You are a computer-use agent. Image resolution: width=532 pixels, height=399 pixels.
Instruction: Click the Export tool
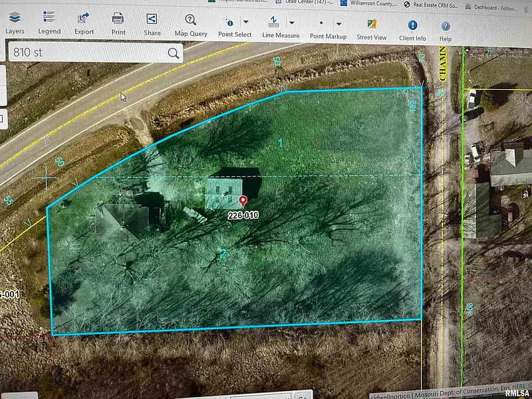coord(84,22)
